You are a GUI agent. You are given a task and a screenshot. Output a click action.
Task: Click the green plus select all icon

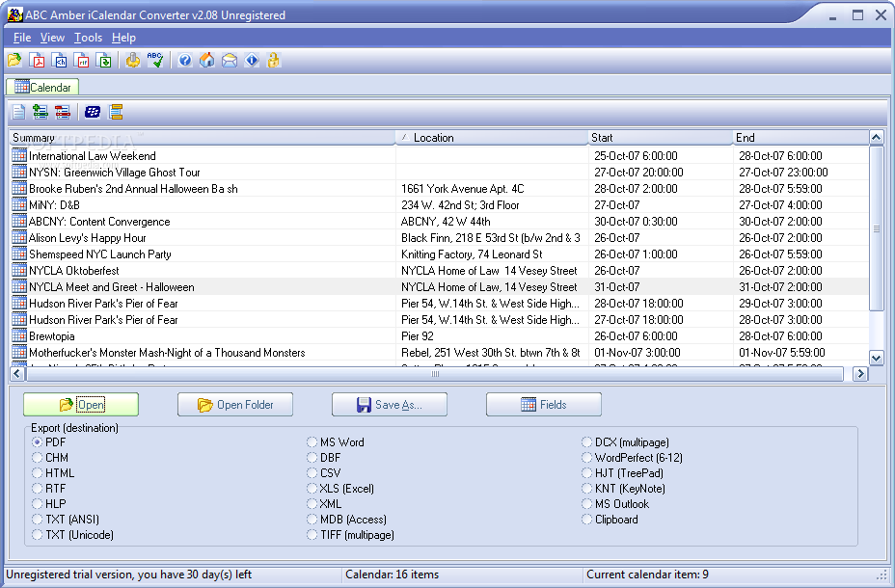tap(41, 112)
